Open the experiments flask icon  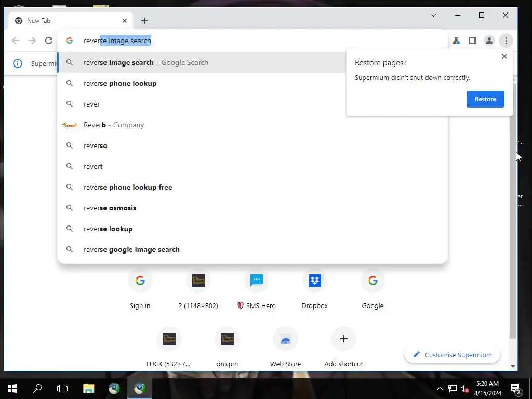click(x=456, y=41)
